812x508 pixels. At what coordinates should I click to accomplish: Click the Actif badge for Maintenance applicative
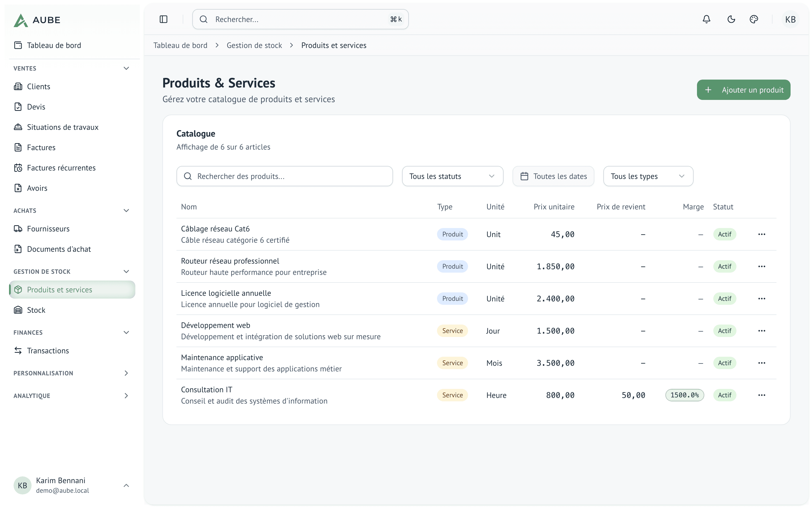pos(724,363)
